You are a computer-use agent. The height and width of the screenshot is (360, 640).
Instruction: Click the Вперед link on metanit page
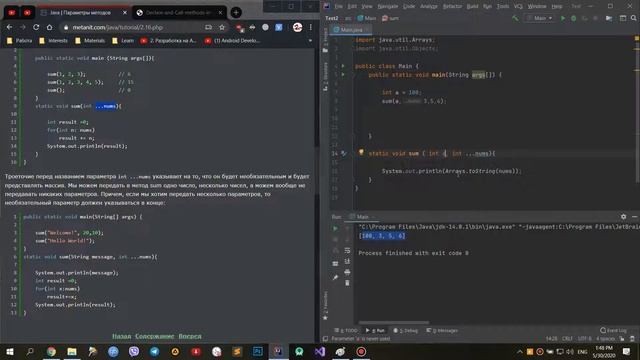point(190,336)
